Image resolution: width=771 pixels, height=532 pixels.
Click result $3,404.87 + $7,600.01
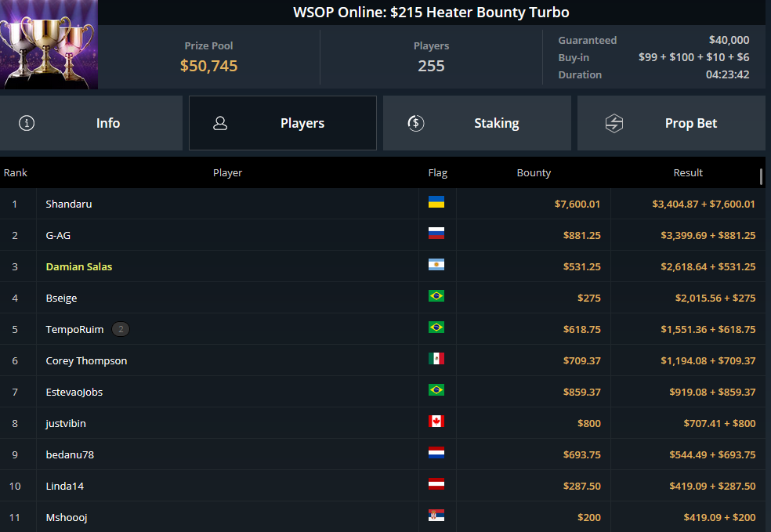click(704, 204)
